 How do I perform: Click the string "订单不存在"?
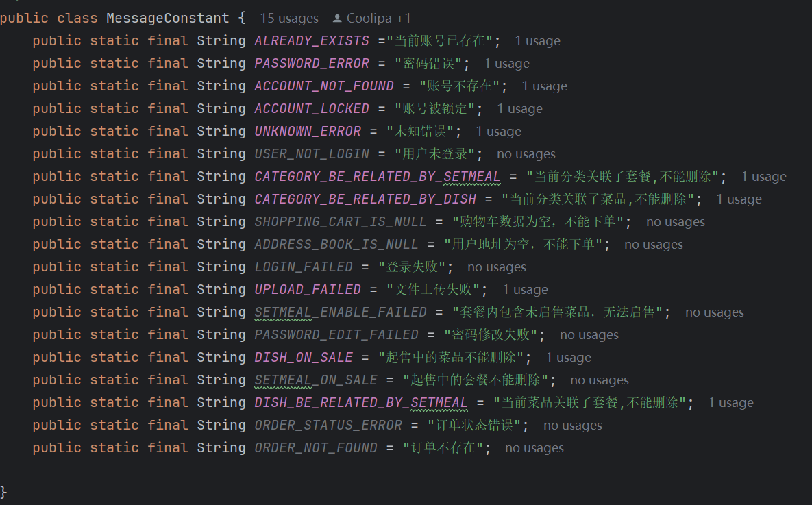point(443,448)
